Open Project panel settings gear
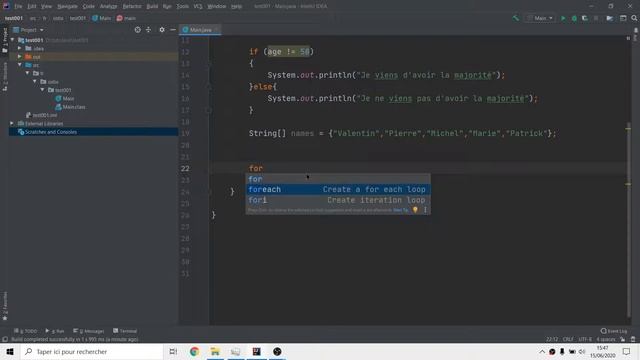Screen dimensions: 640x360 162,30
